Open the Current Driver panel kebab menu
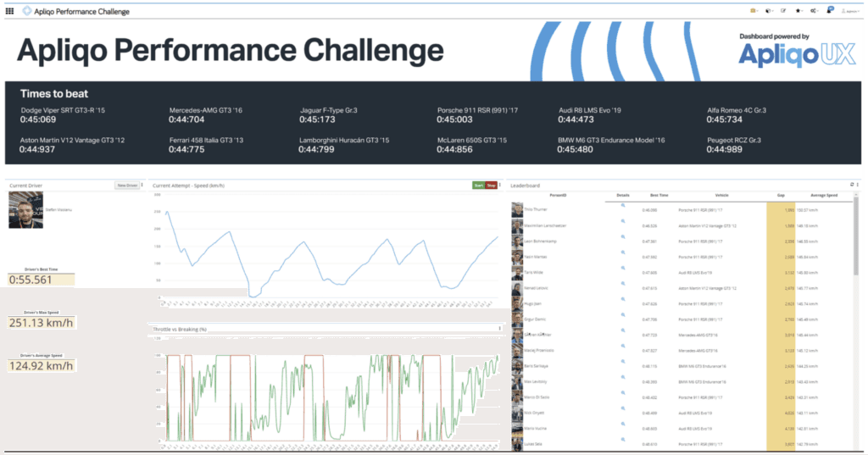This screenshot has width=868, height=455. tap(142, 186)
